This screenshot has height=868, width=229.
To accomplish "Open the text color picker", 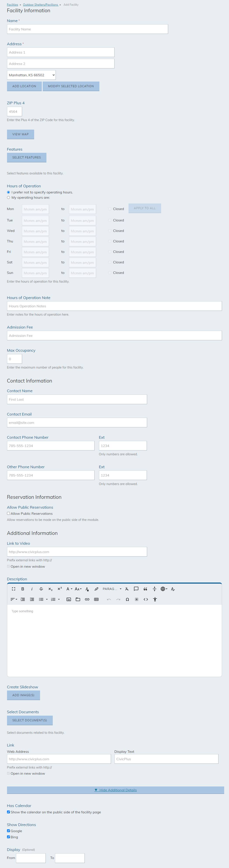I will pos(87,589).
